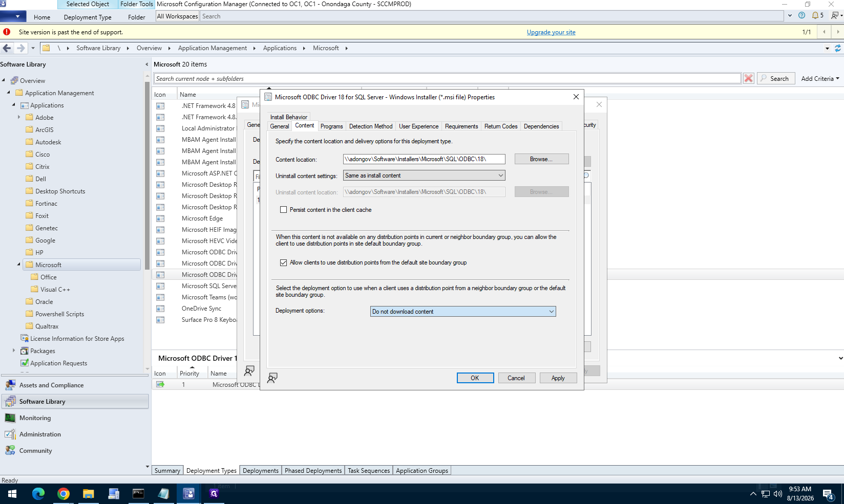Select the Oracle folder icon

click(30, 301)
